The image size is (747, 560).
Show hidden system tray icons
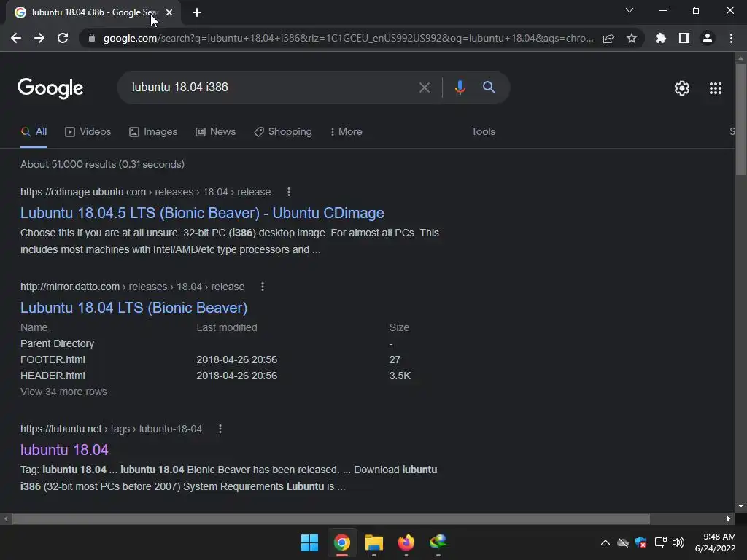[605, 542]
